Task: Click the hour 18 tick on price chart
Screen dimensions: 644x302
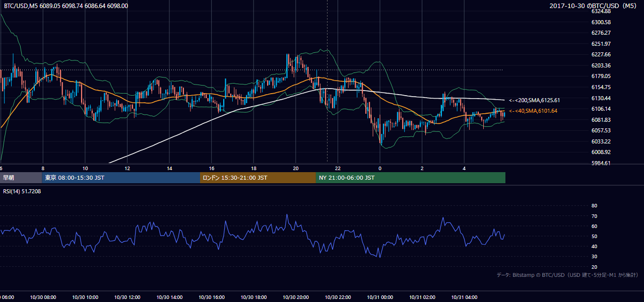Action: 253,169
